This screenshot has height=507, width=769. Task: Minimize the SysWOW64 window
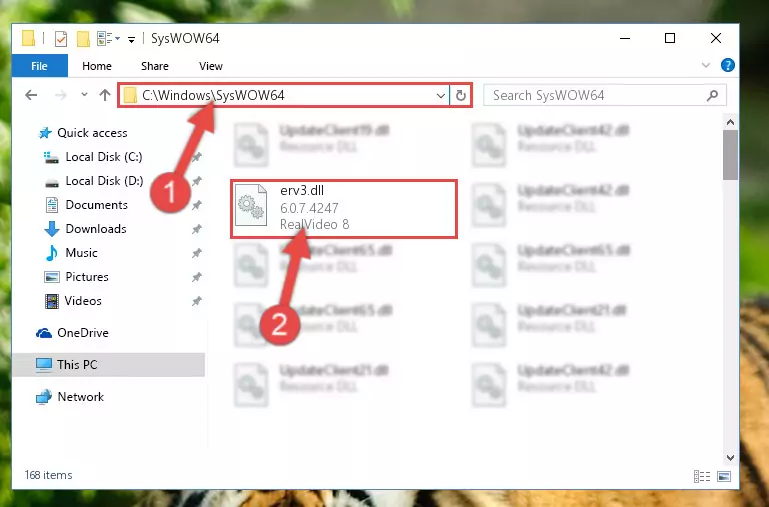[x=625, y=38]
